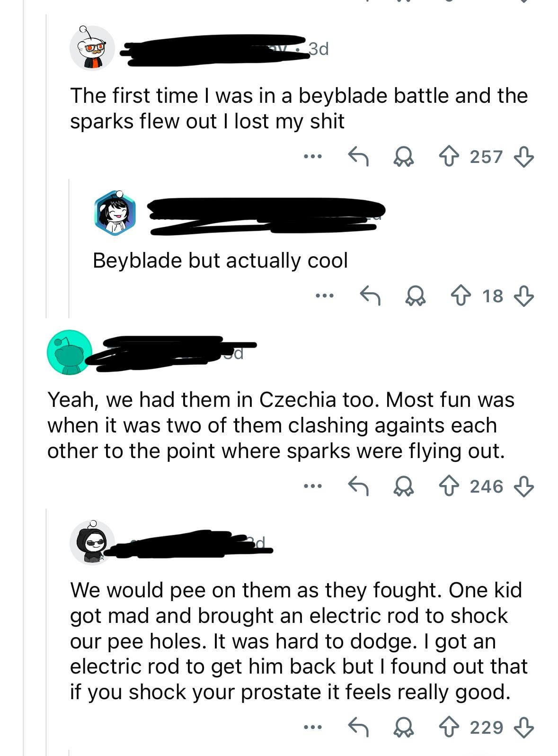The height and width of the screenshot is (756, 558).
Task: Reply to the Czechia comment
Action: point(358,486)
